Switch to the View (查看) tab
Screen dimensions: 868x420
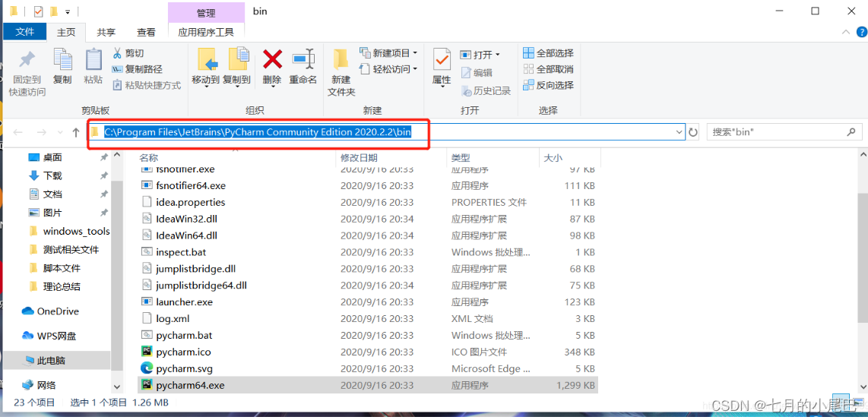coord(146,33)
